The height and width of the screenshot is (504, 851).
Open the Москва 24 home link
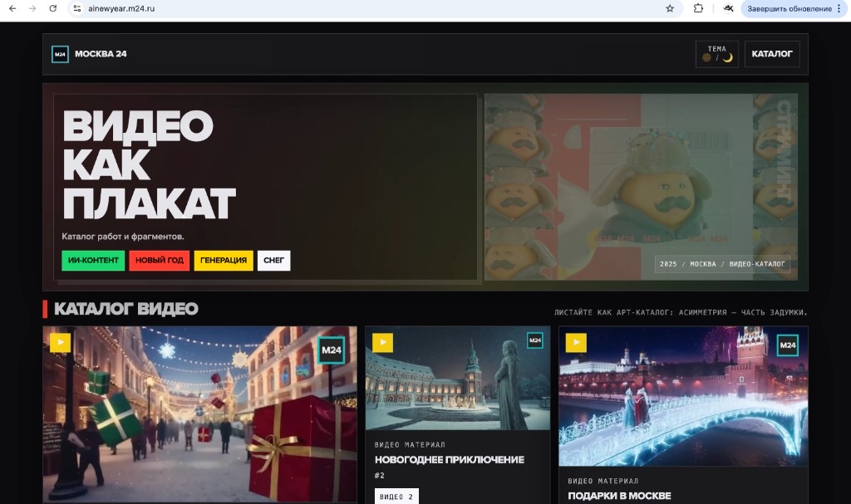pyautogui.click(x=101, y=54)
